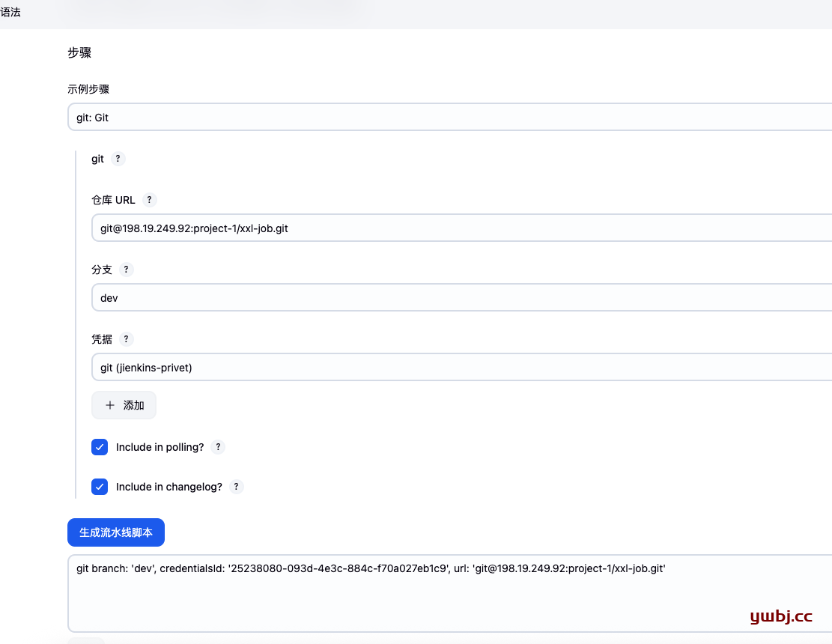Screen dimensions: 832x644
Task: Click the Include in changelog? label
Action: pos(168,487)
